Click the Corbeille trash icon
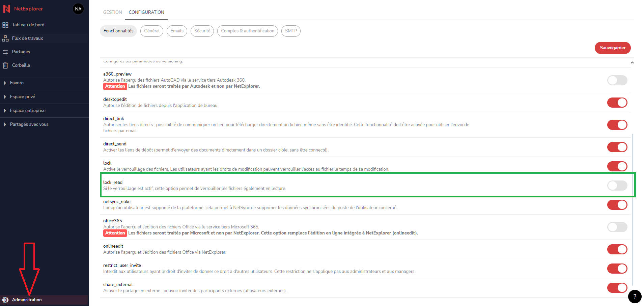The height and width of the screenshot is (306, 644). (x=5, y=65)
